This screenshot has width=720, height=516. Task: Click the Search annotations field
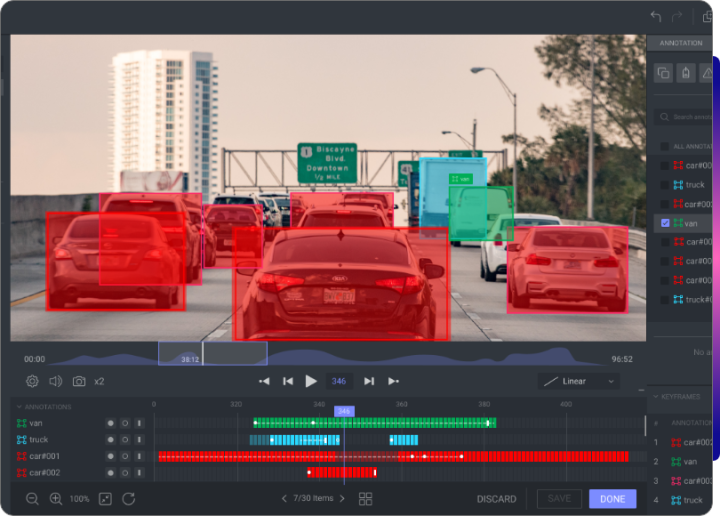(685, 117)
